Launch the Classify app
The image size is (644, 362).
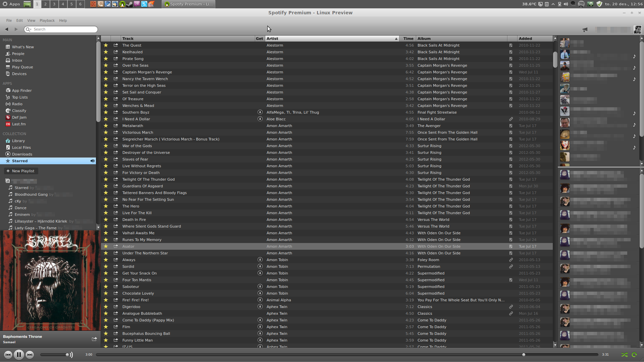pyautogui.click(x=19, y=111)
